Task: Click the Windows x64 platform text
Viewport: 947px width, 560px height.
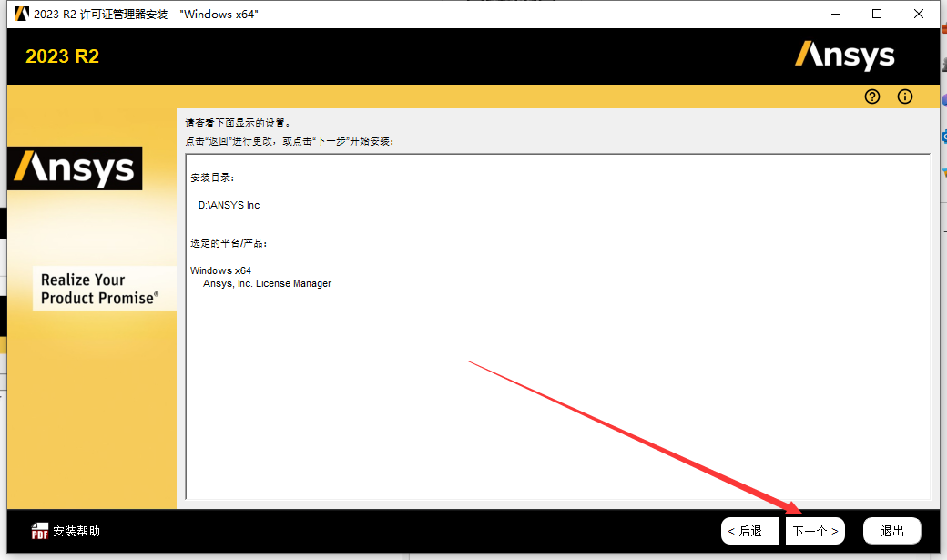Action: pos(220,270)
